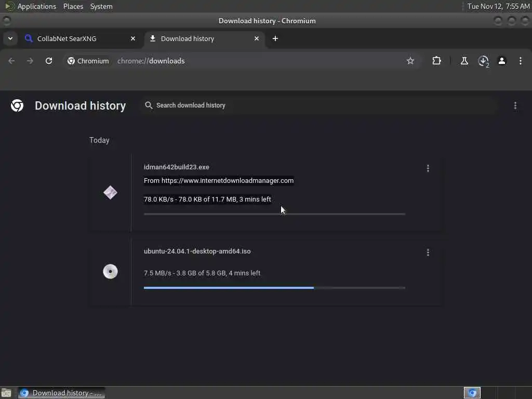Open the Extensions puzzle icon
The width and height of the screenshot is (532, 399).
click(x=436, y=61)
